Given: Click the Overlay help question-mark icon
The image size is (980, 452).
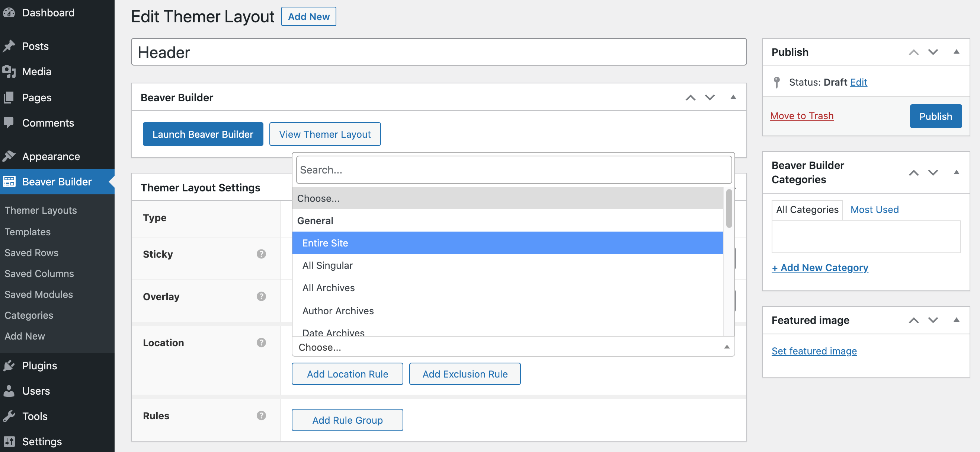Looking at the screenshot, I should [x=261, y=296].
